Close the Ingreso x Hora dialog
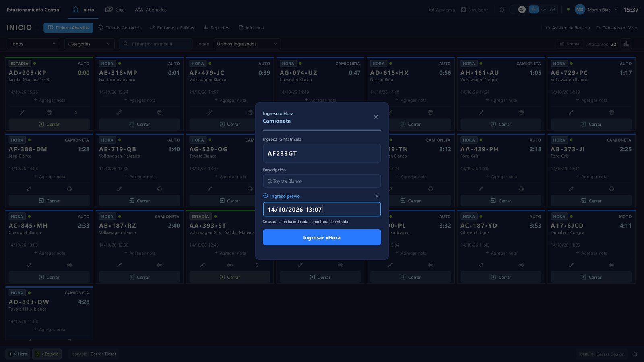 pyautogui.click(x=376, y=117)
